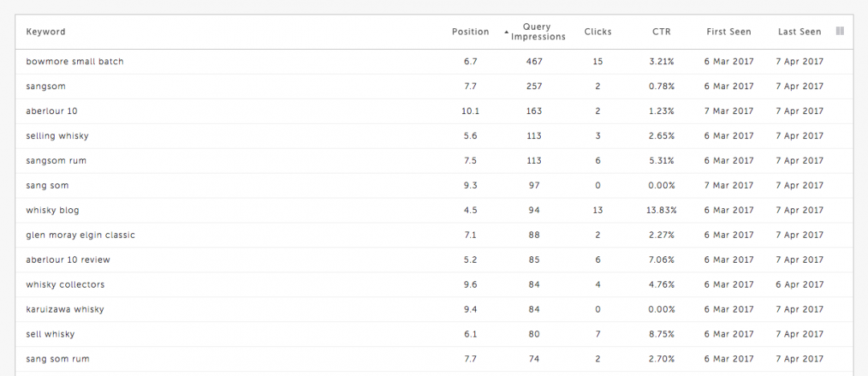This screenshot has width=868, height=376.
Task: Click the whisky blog keyword
Action: pyautogui.click(x=52, y=210)
